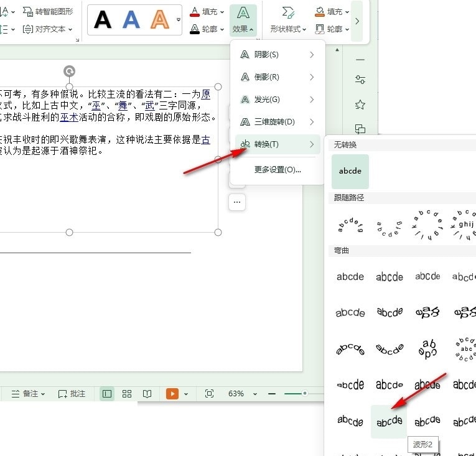Select the orange outline WordArt preset

(160, 20)
